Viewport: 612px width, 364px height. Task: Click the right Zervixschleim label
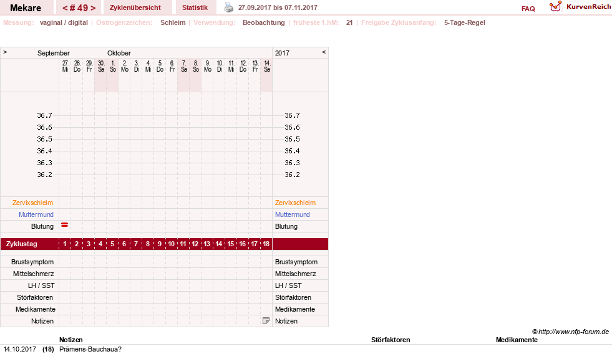click(296, 203)
